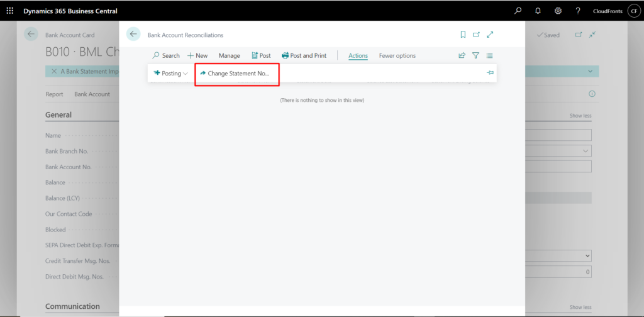
Task: Pin the action bar
Action: pyautogui.click(x=490, y=73)
